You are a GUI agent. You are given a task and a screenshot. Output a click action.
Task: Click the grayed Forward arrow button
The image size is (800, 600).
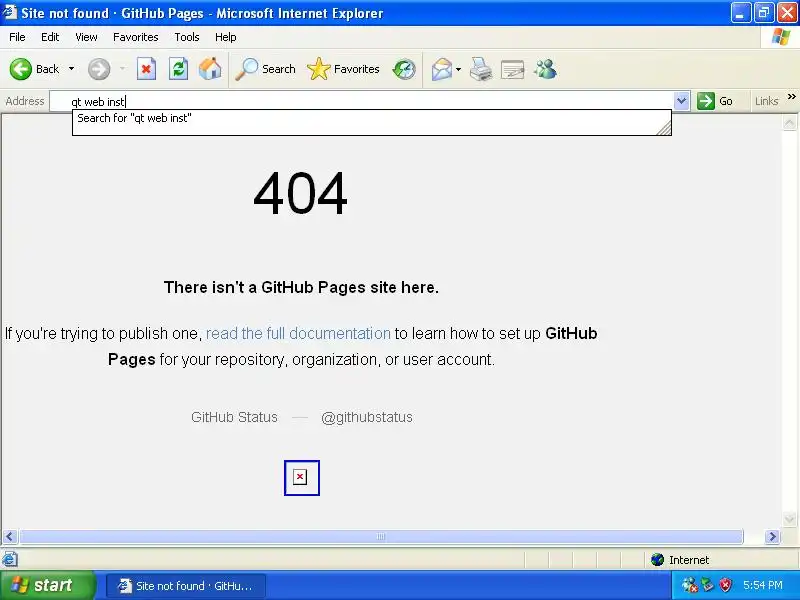pyautogui.click(x=99, y=69)
